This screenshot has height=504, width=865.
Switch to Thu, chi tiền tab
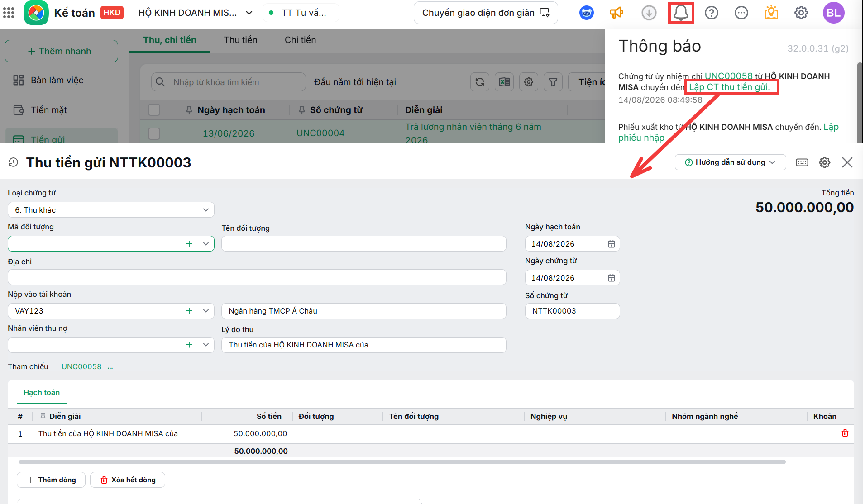tap(170, 40)
